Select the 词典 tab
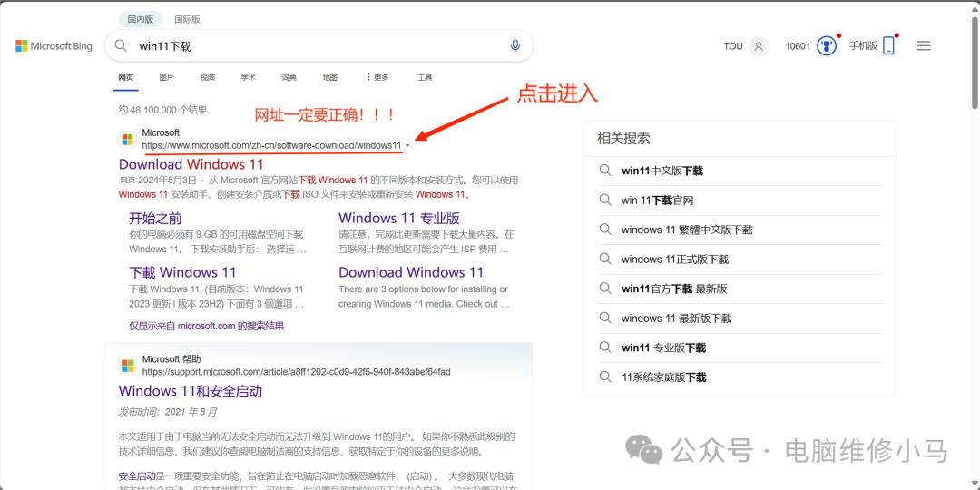 [x=289, y=77]
